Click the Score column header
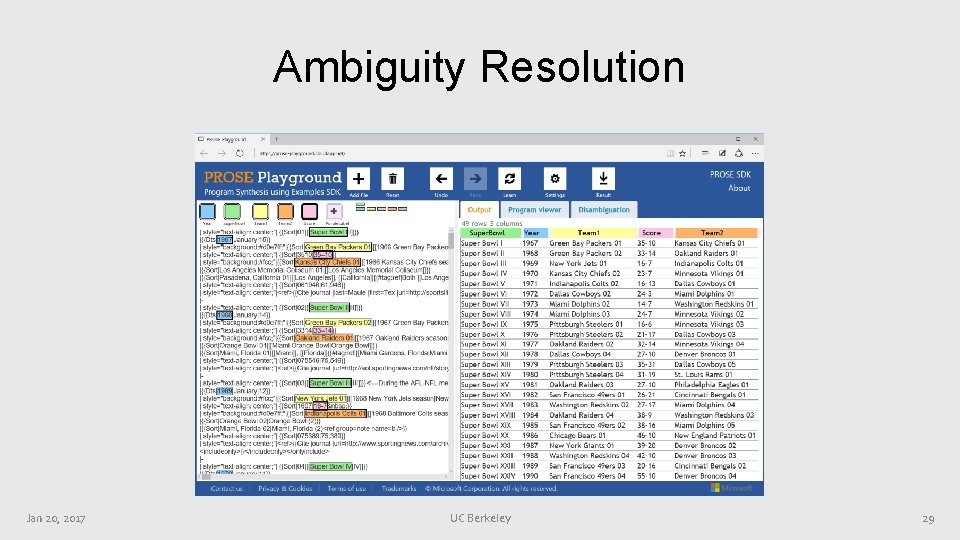The image size is (960, 540). [656, 233]
